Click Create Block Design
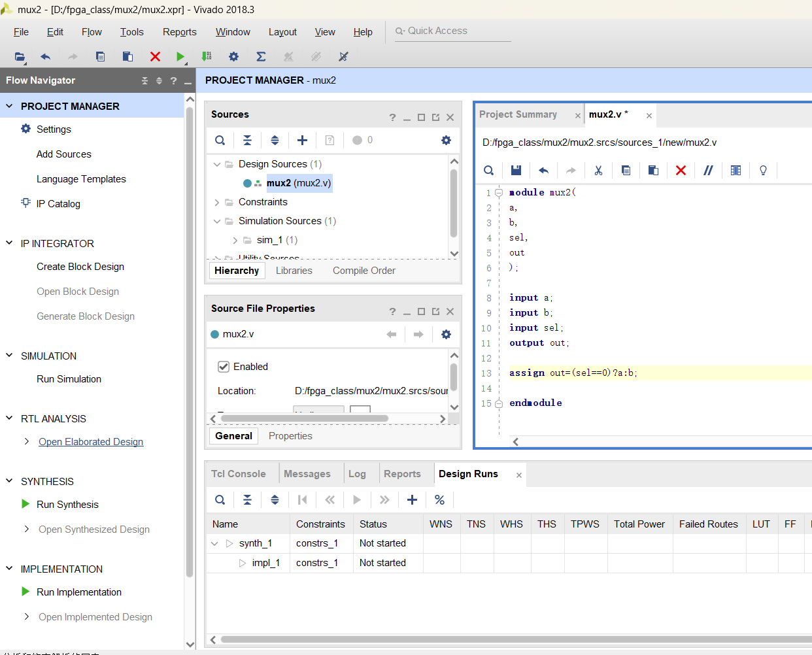Viewport: 812px width, 655px height. 80,267
